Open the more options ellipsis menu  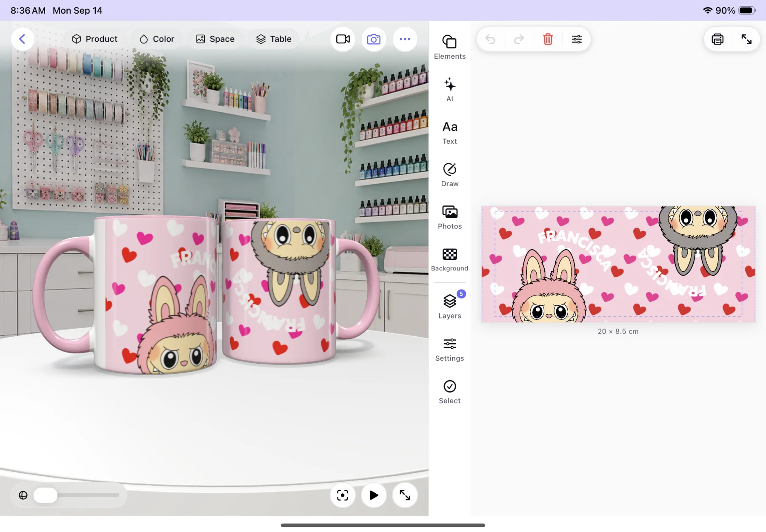pos(405,39)
